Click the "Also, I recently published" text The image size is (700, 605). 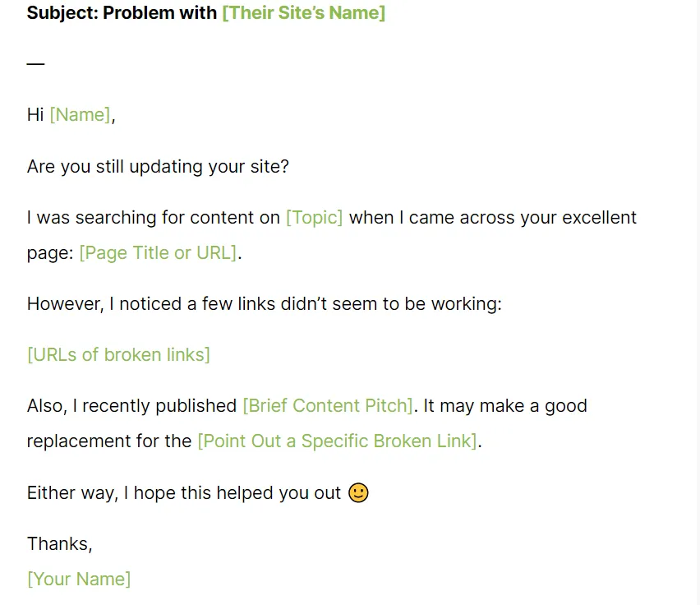(x=131, y=406)
